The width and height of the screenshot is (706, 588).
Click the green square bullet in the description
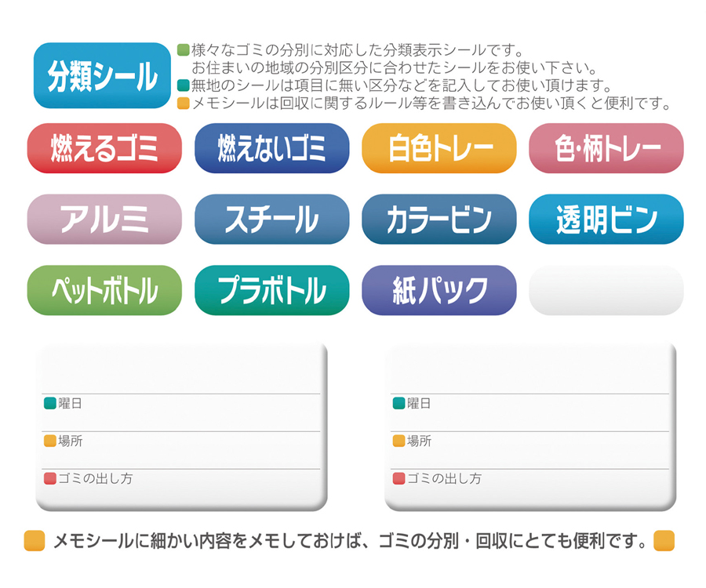pos(184,50)
